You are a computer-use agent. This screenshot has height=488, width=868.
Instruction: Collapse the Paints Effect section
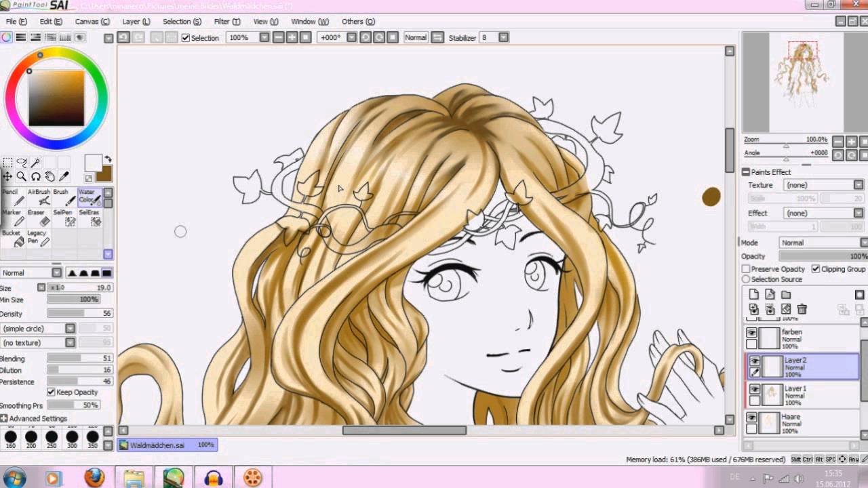(x=746, y=172)
